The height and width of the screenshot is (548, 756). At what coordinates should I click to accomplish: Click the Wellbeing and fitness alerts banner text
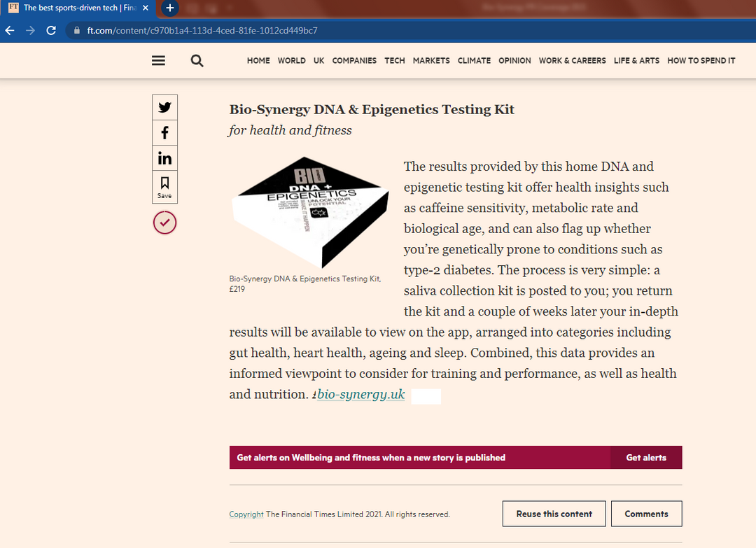371,458
